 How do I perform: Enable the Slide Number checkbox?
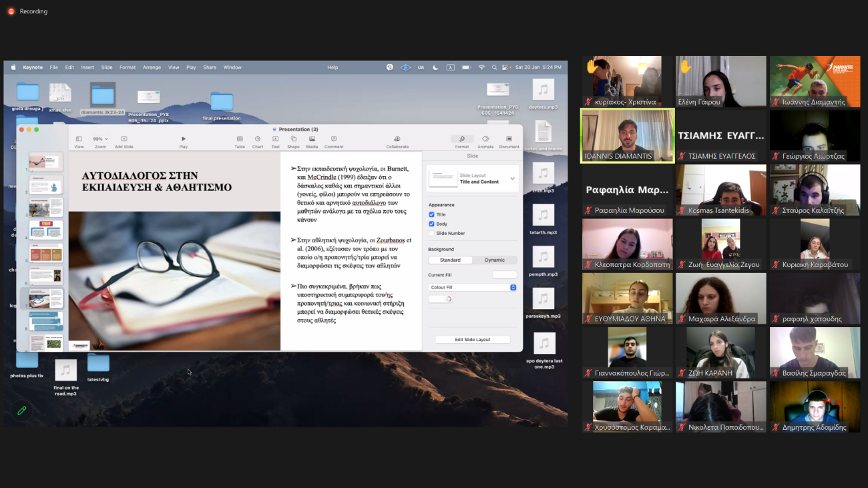point(431,234)
